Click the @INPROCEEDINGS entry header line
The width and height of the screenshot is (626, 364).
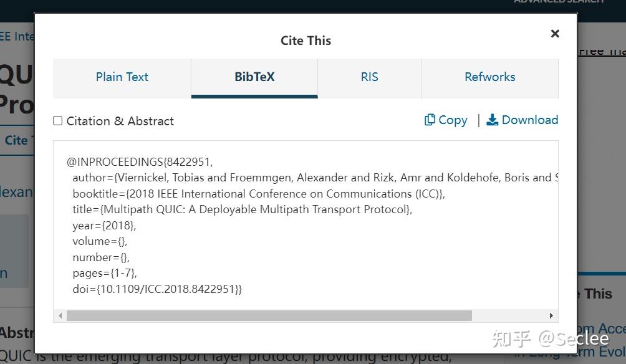coord(140,161)
